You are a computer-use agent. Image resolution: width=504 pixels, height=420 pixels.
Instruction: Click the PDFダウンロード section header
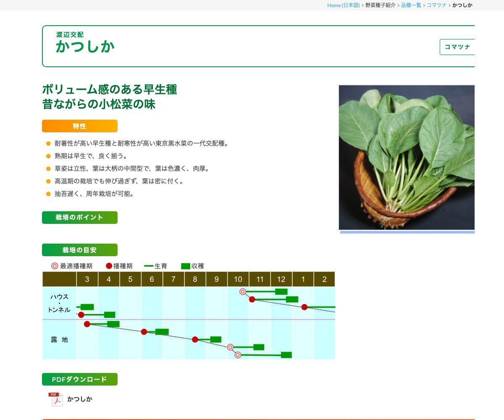79,379
